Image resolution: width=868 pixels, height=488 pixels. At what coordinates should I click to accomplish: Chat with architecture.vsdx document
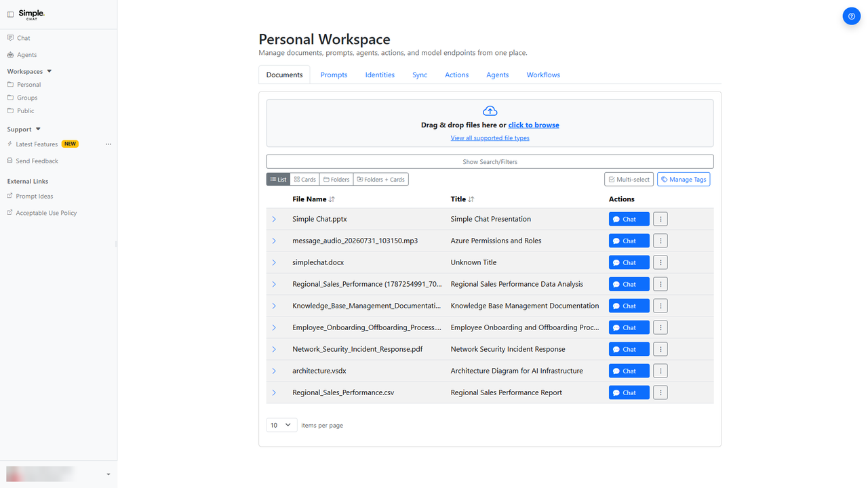point(629,371)
